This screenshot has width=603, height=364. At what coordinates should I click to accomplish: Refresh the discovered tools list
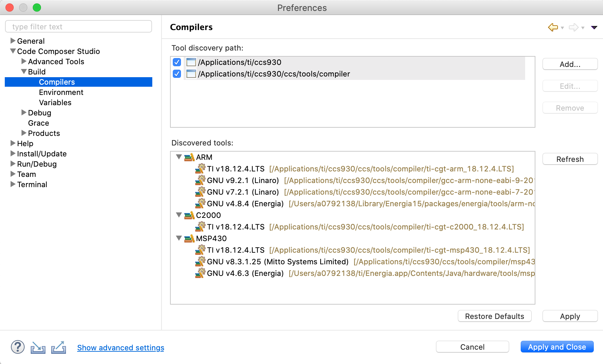tap(570, 159)
